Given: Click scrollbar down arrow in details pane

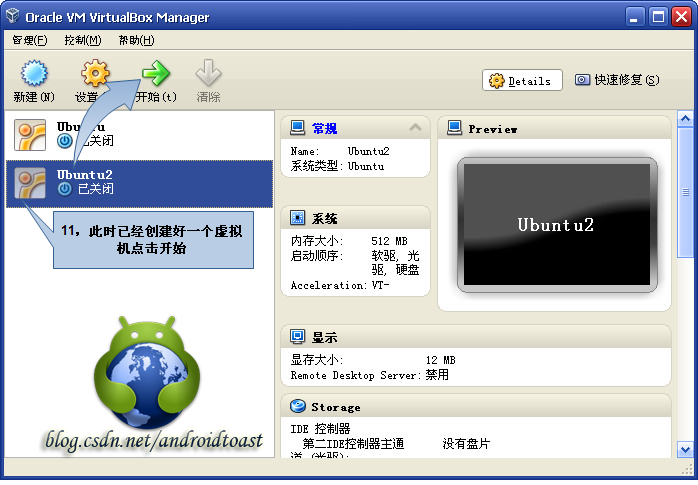Looking at the screenshot, I should (685, 449).
